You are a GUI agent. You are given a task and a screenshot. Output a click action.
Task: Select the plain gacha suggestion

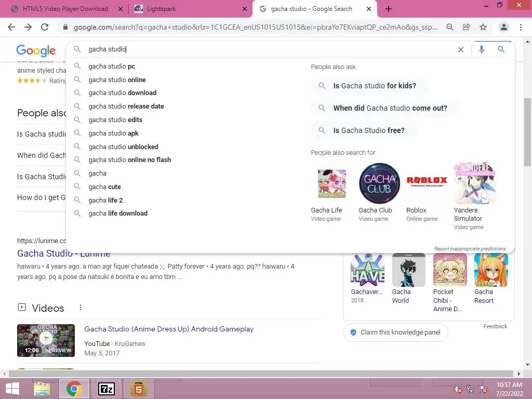click(97, 174)
